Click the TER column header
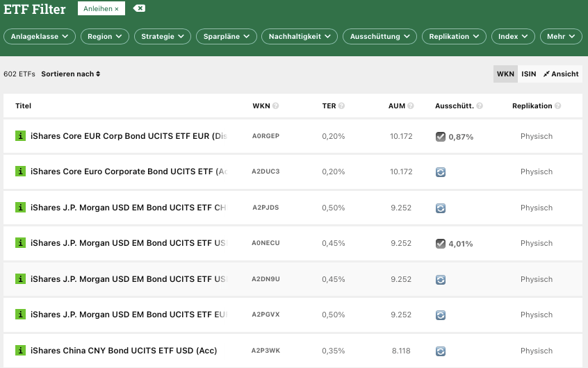Screen dimensions: 588x368 (x=329, y=106)
